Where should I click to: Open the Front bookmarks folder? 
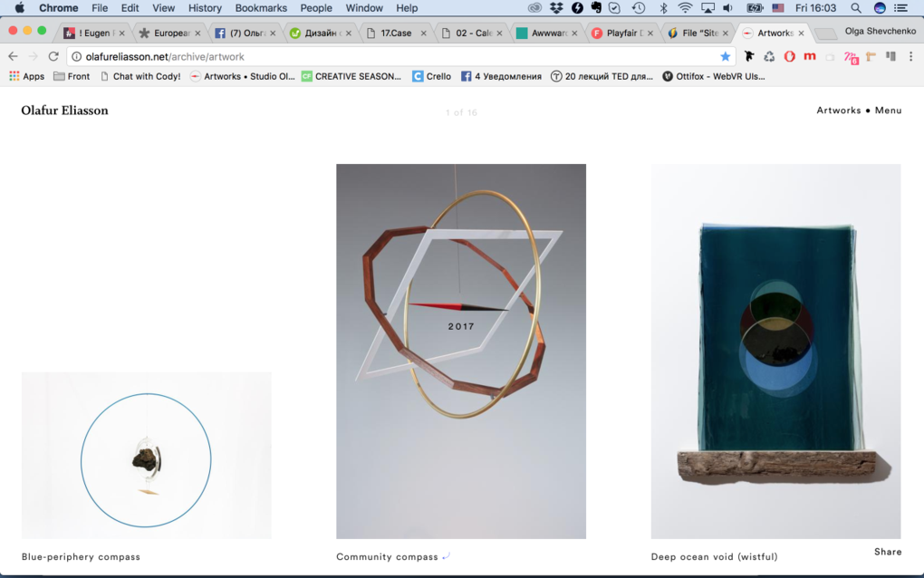(72, 77)
